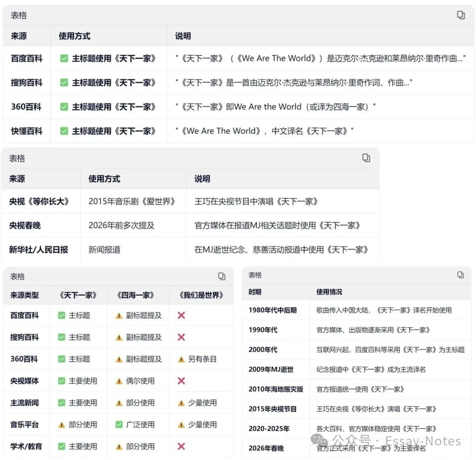This screenshot has height=460, width=476.
Task: Select 1980年代中后期 period cell
Action: click(x=273, y=310)
